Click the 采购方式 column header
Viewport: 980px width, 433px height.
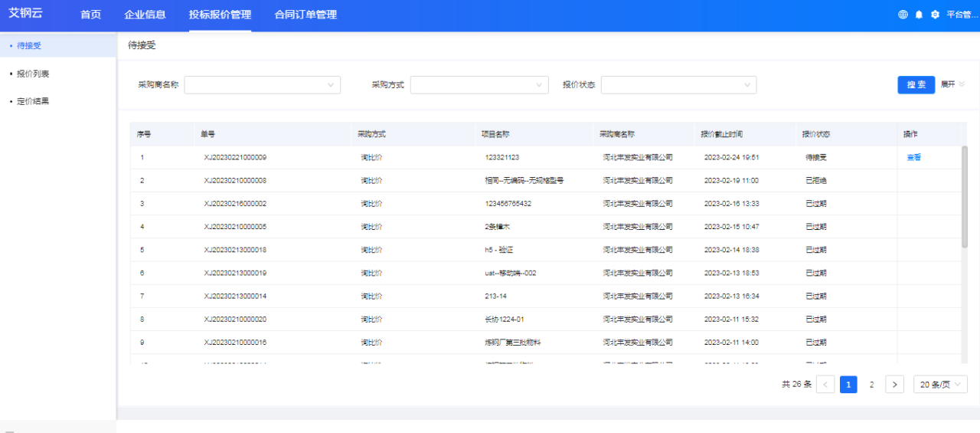point(371,134)
